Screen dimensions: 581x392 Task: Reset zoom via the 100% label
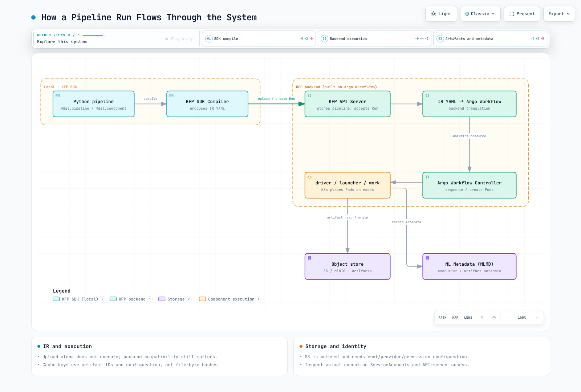(x=522, y=318)
